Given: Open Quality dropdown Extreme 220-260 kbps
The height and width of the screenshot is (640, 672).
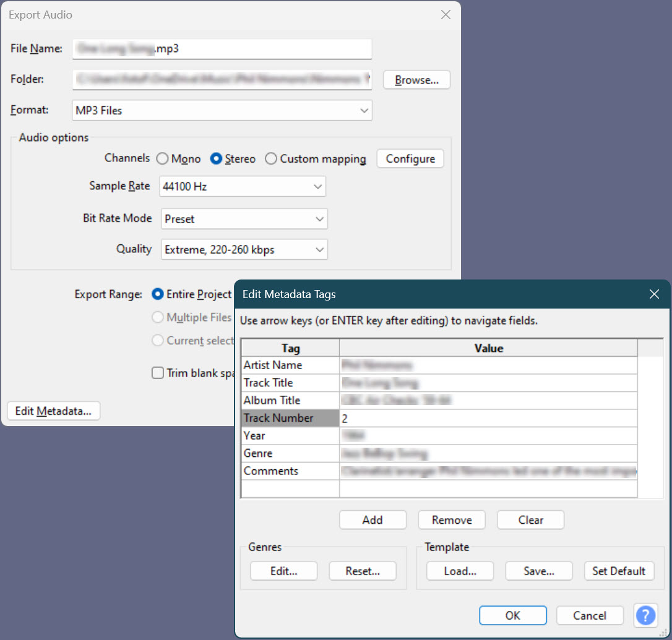Looking at the screenshot, I should (x=244, y=249).
